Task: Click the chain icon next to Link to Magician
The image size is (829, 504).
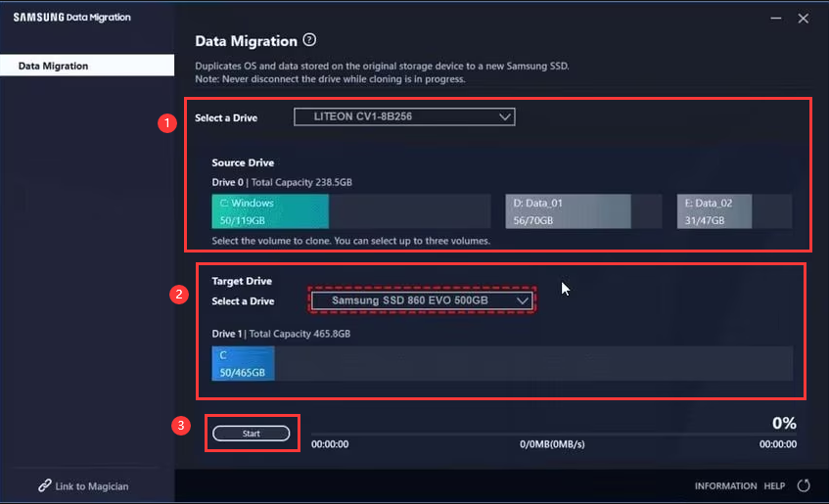Action: 44,485
